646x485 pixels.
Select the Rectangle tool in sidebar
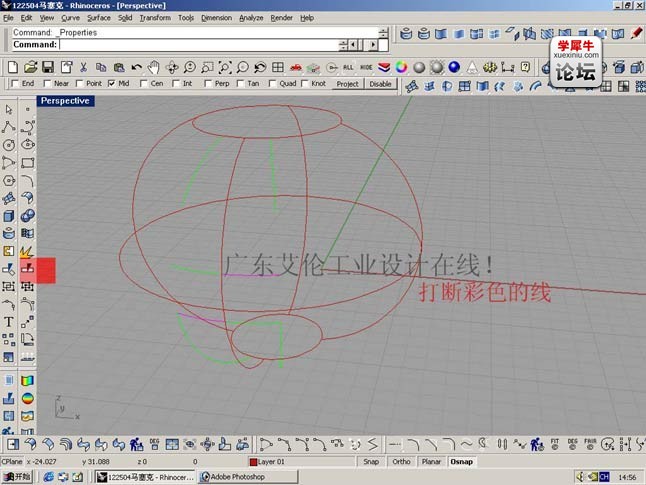click(x=28, y=162)
